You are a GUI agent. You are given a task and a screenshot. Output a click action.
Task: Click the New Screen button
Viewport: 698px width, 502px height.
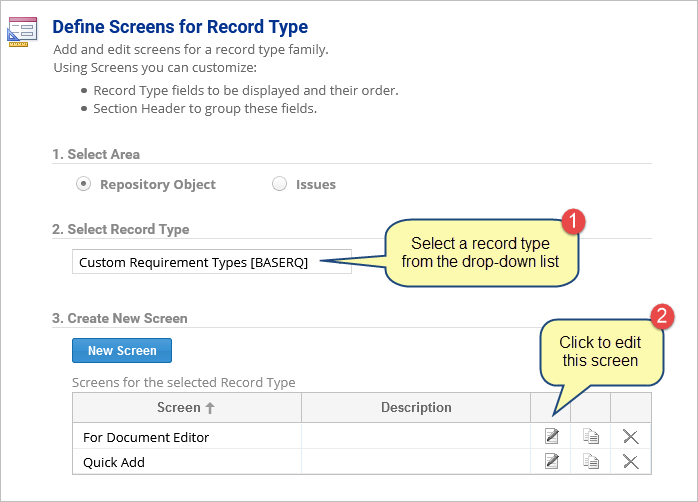tap(122, 351)
